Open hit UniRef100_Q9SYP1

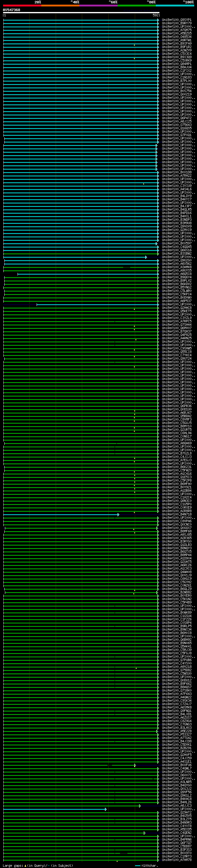click(x=176, y=20)
